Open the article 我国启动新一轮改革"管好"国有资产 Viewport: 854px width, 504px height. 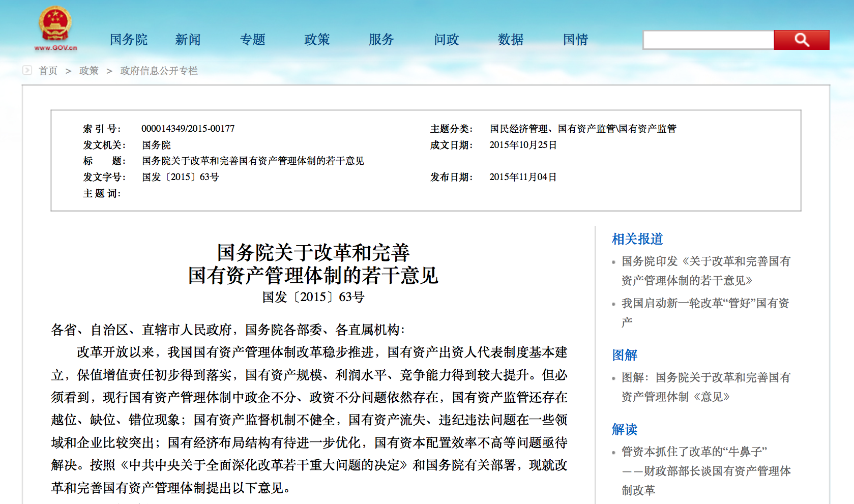(x=705, y=304)
